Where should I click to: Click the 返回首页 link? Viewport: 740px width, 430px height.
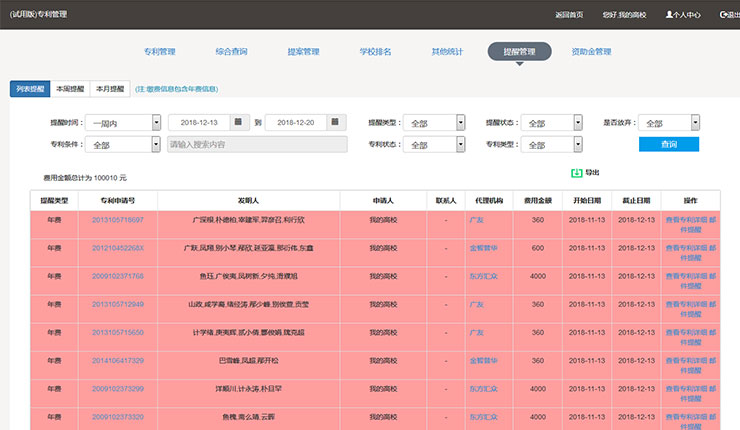click(570, 16)
